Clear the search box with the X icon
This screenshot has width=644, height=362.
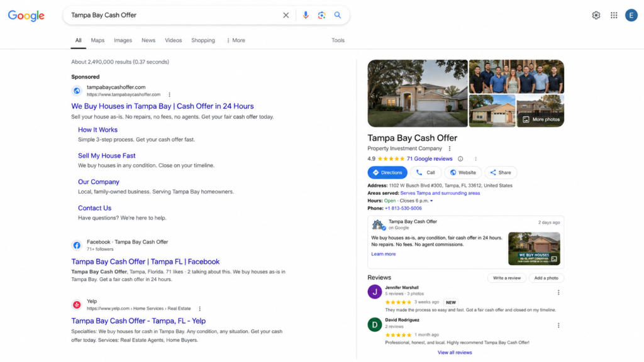[286, 15]
